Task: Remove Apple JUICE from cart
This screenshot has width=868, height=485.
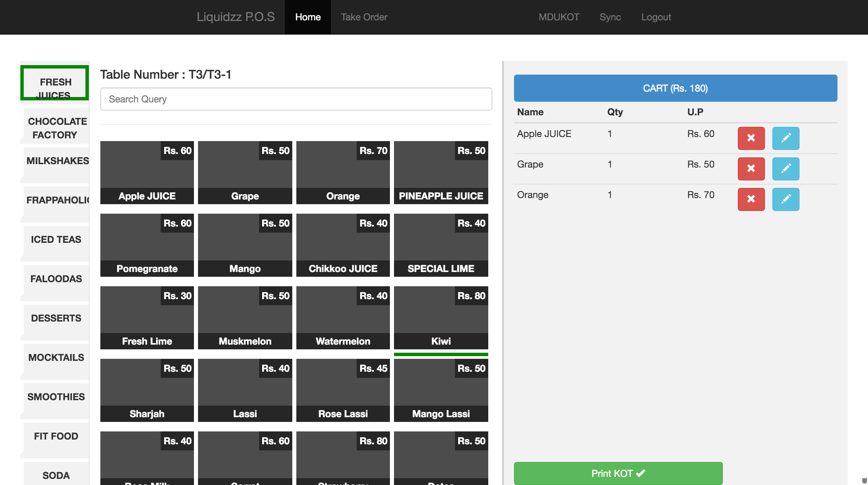Action: coord(751,138)
